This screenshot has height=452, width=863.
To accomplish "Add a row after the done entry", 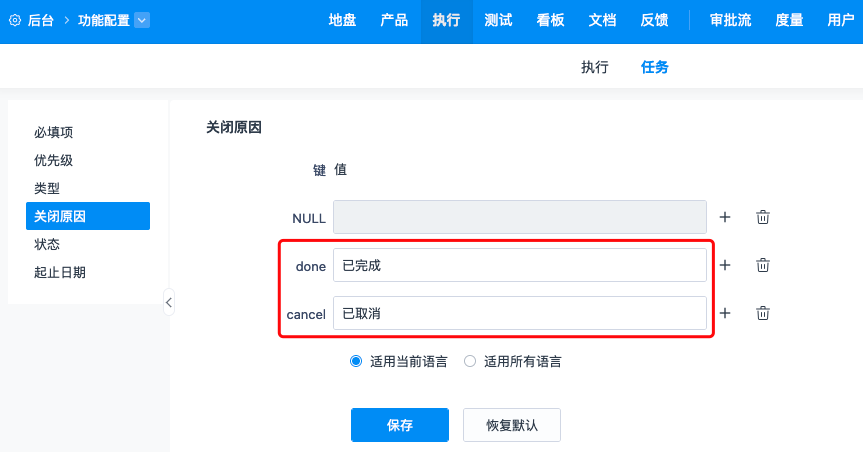I will [725, 265].
